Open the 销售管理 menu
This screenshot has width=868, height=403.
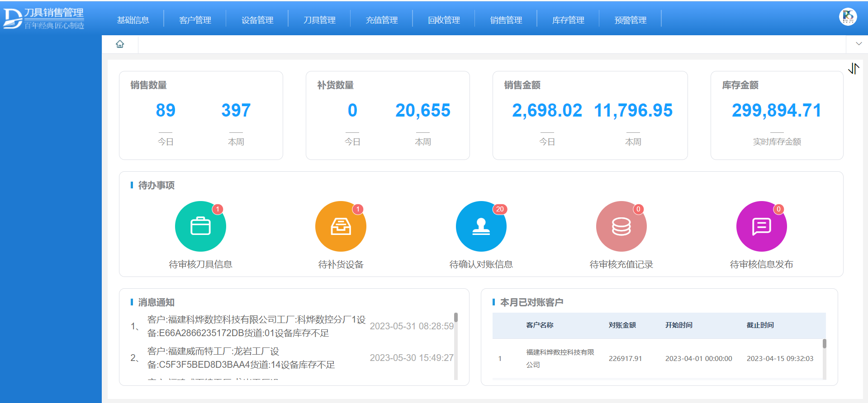[x=506, y=20]
